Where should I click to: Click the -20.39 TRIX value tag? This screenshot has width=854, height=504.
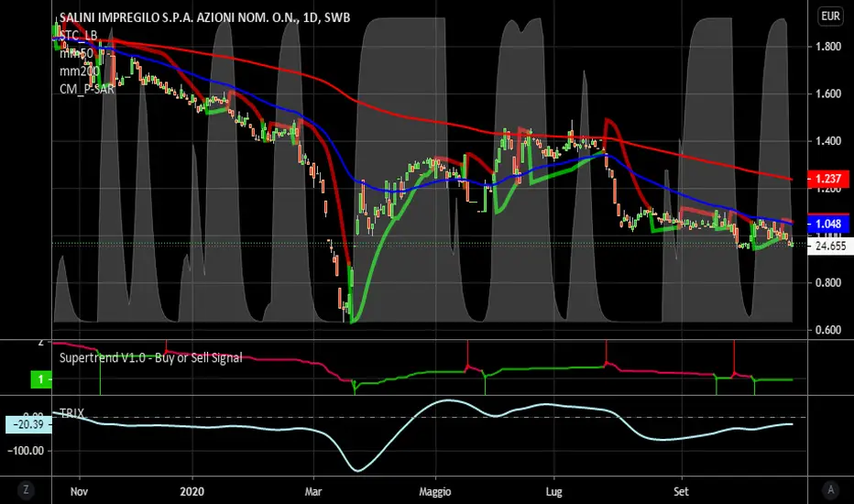click(x=29, y=424)
